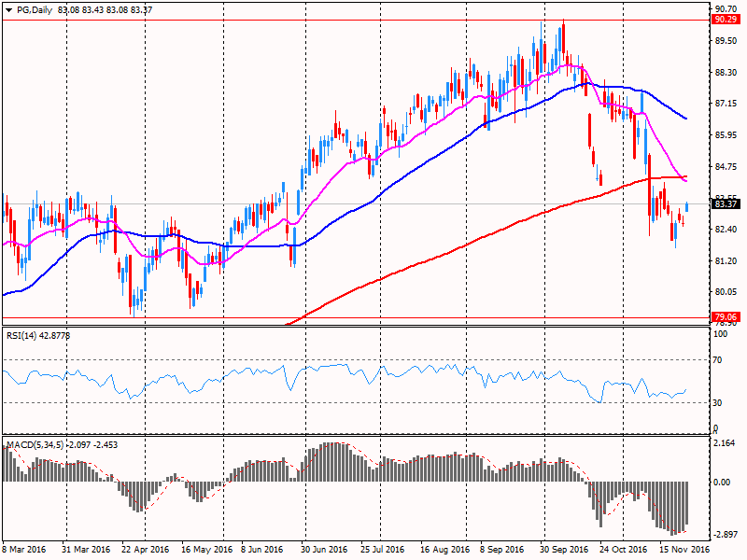Select the red 79.06 price level label
Viewport: 747px width, 560px height.
pos(725,317)
